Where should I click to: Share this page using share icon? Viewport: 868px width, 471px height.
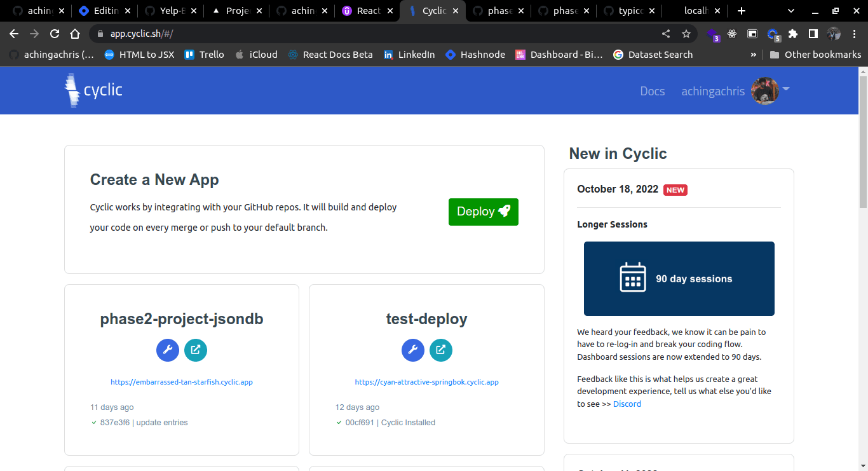point(666,34)
